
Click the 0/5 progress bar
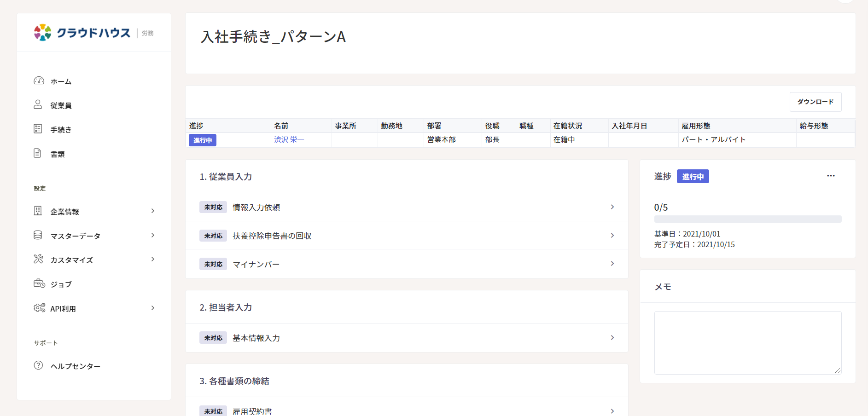pos(748,219)
